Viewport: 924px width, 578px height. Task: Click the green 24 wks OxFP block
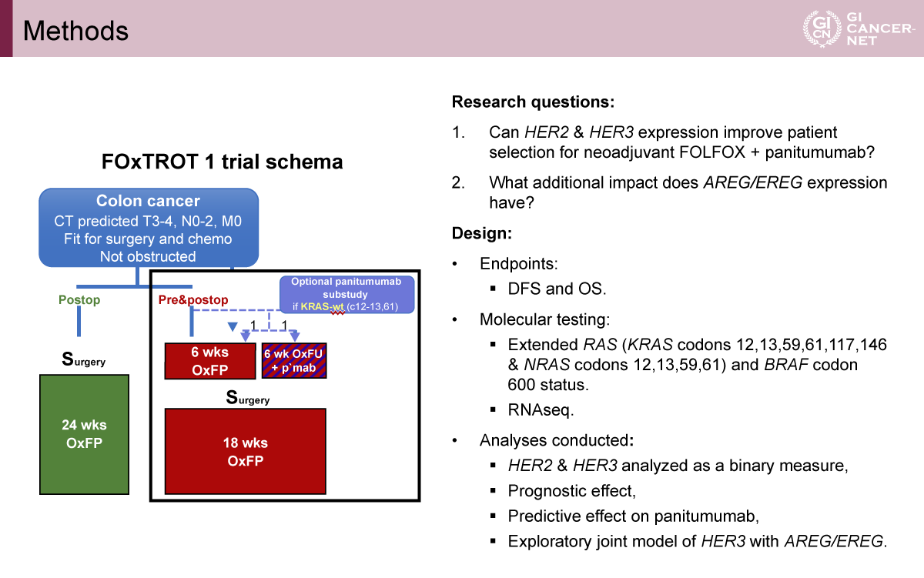coord(84,433)
